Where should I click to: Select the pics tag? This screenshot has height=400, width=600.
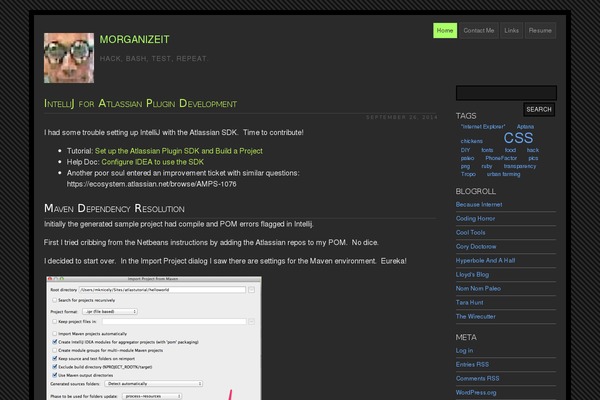click(533, 158)
